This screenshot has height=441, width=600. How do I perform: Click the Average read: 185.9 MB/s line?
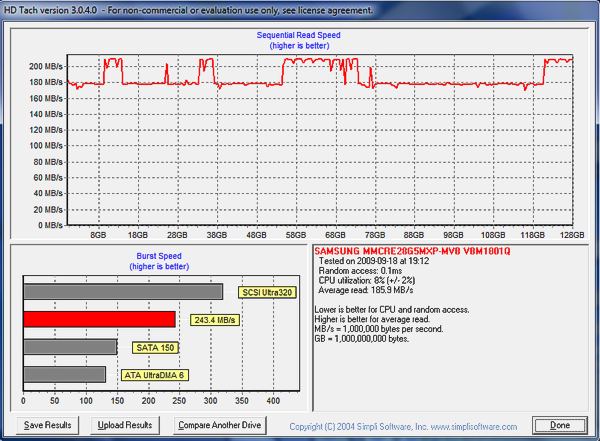pos(365,290)
